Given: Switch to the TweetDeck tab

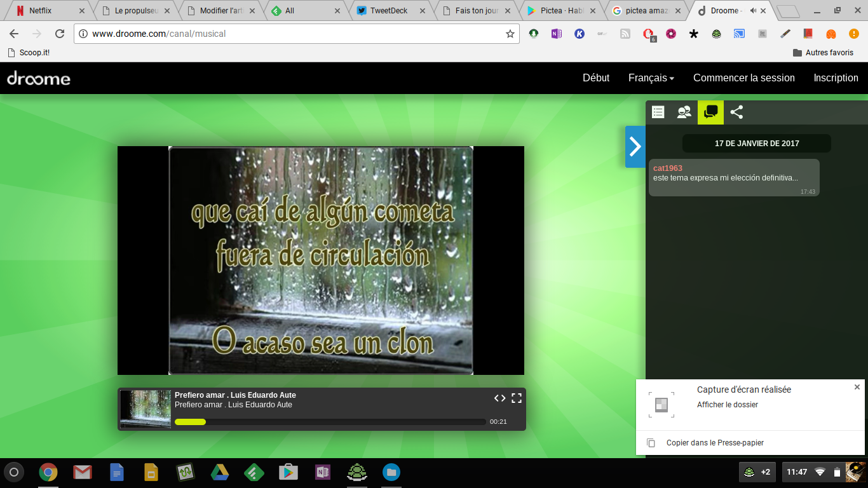Looking at the screenshot, I should tap(391, 11).
